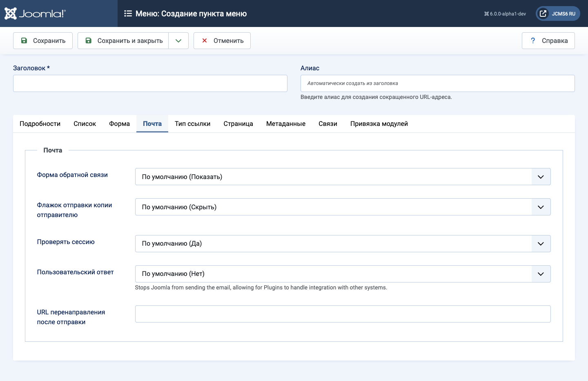Click the floppy disk icon on Сохранить

[x=24, y=40]
